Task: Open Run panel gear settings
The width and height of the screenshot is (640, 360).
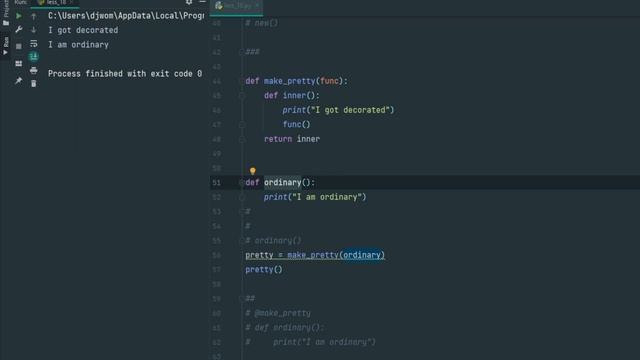Action: coord(189,2)
